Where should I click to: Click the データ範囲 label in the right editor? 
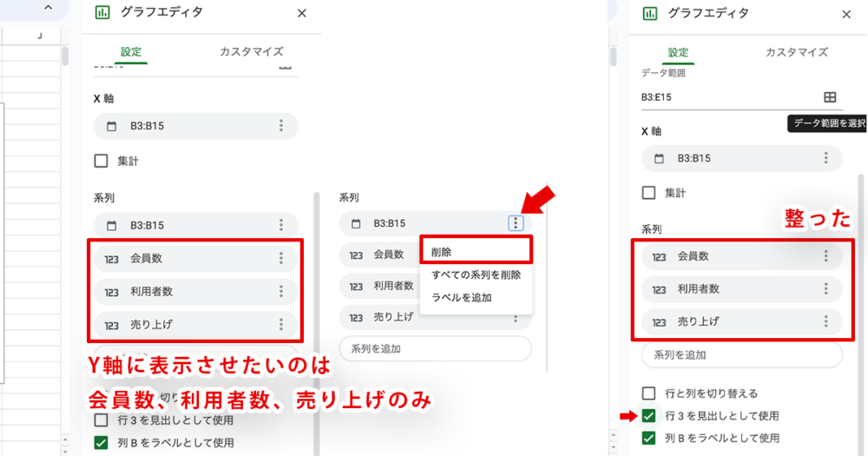[x=663, y=73]
